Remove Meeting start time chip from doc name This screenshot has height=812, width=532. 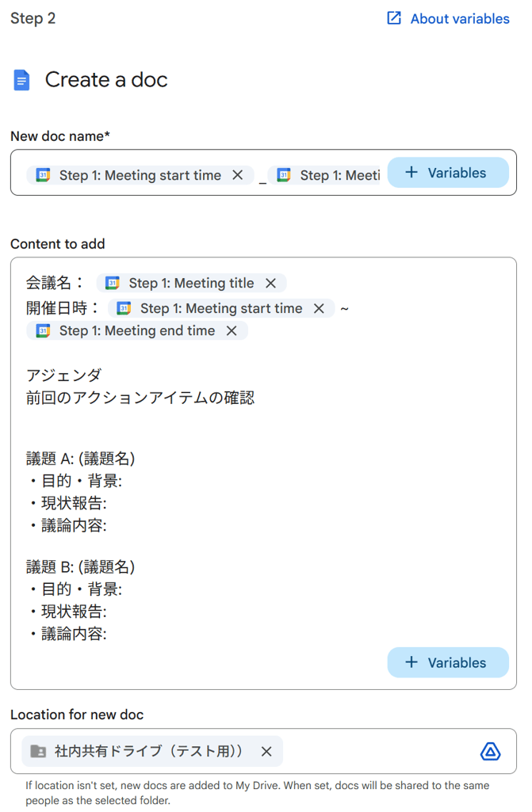[237, 175]
